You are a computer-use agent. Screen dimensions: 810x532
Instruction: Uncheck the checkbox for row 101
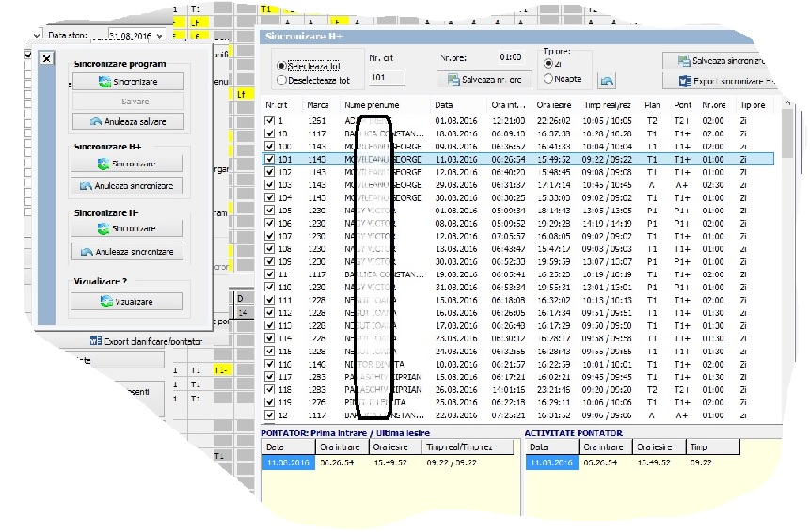click(269, 159)
